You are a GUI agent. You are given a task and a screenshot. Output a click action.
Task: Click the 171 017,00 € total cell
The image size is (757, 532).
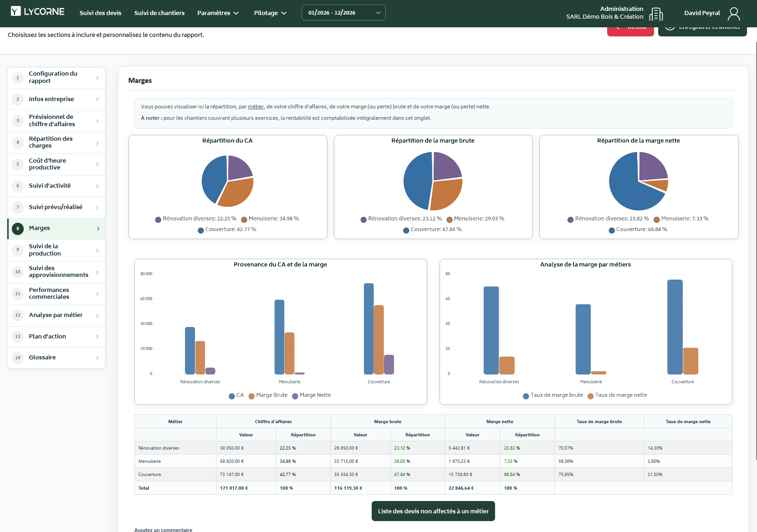(246, 488)
